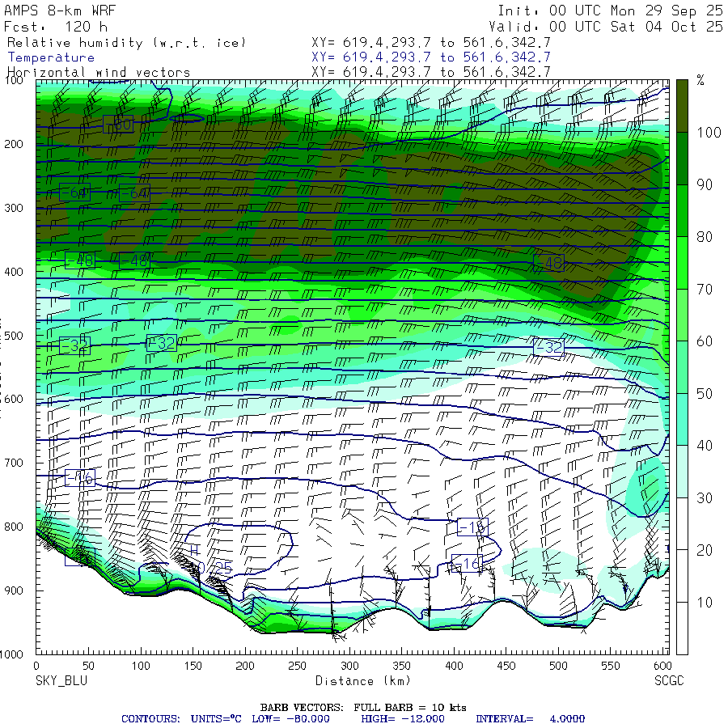728x728 pixels.
Task: Click the '700' pressure axis label
Action: point(14,463)
